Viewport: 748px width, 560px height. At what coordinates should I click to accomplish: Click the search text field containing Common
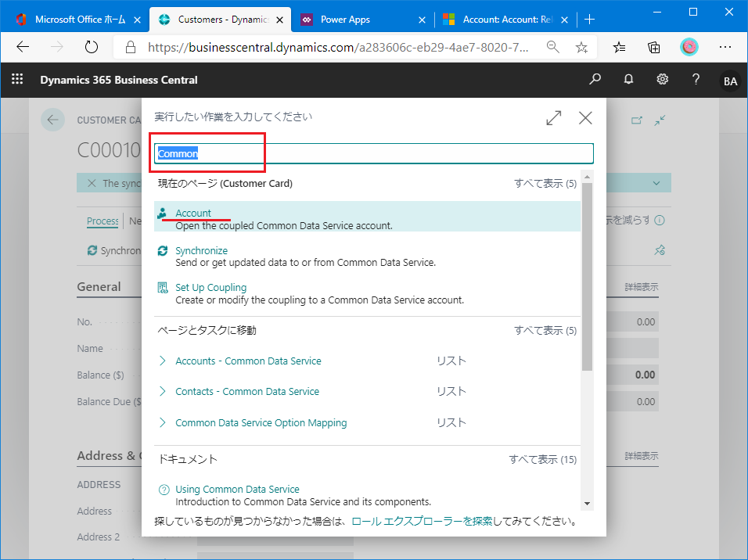tap(373, 153)
